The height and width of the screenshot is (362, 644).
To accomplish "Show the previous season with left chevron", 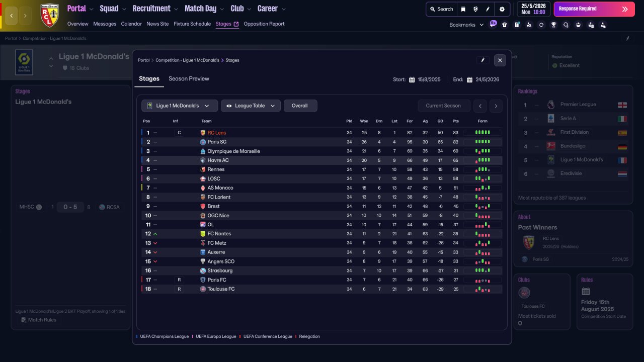I will pos(480,106).
